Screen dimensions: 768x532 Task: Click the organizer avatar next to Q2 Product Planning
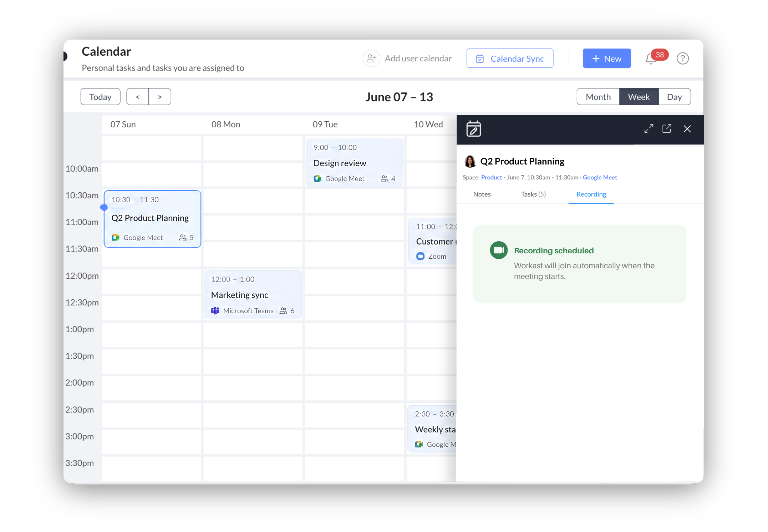pos(470,161)
